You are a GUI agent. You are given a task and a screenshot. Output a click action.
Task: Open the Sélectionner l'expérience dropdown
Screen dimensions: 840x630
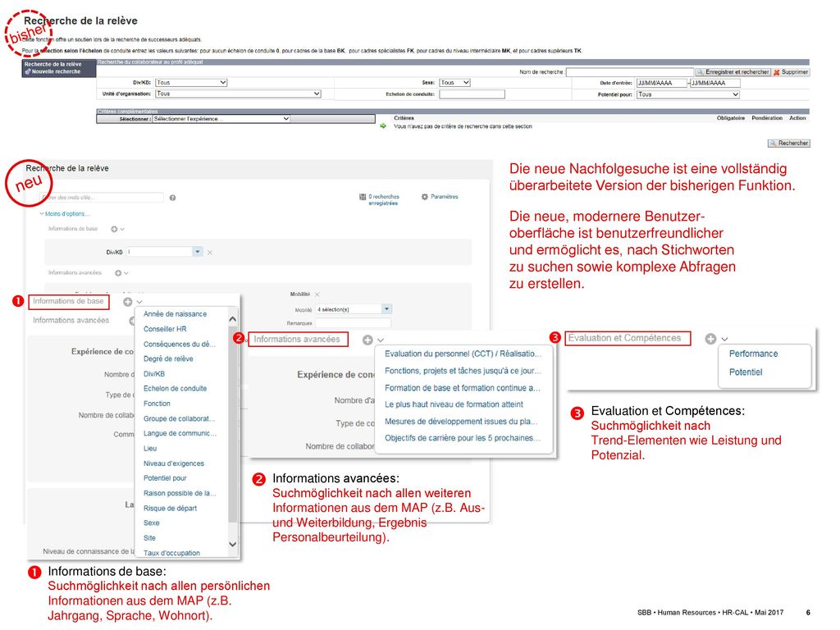pyautogui.click(x=221, y=119)
